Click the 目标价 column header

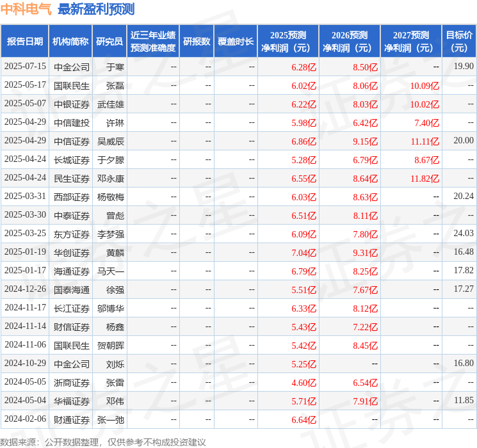(x=459, y=42)
